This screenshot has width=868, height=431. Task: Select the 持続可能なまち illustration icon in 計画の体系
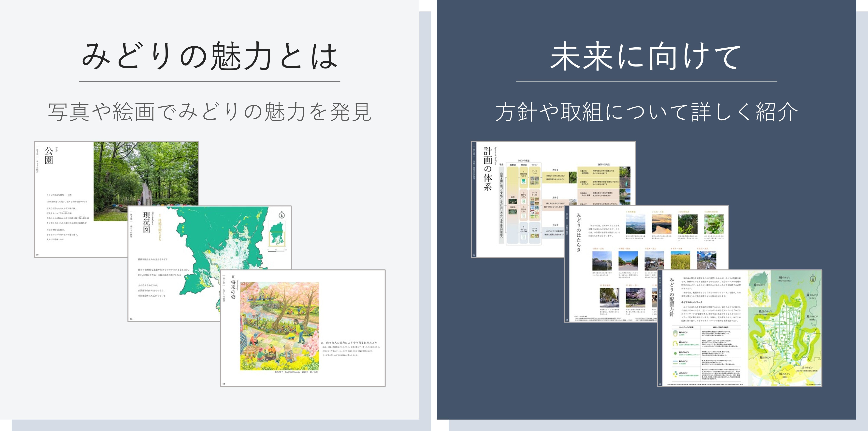524,182
